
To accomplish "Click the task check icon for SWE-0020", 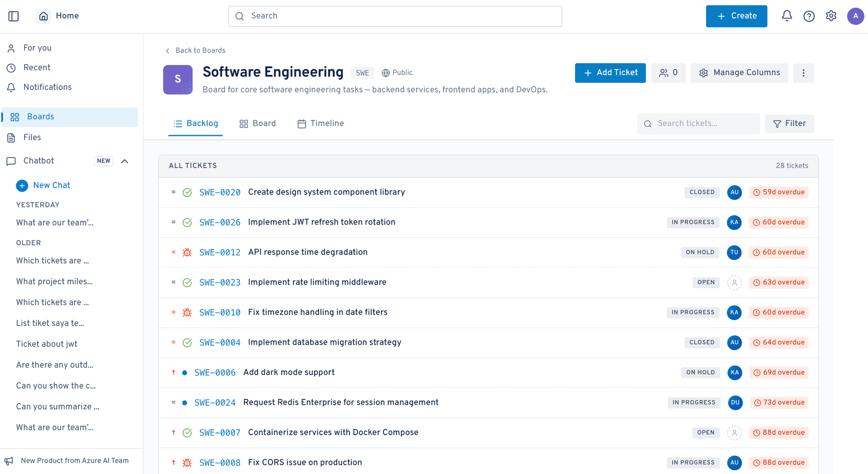I will tap(187, 192).
